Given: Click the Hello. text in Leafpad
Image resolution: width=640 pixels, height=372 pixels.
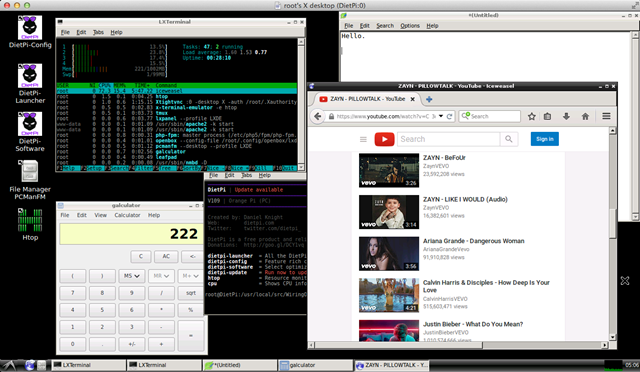Looking at the screenshot, I should 353,36.
